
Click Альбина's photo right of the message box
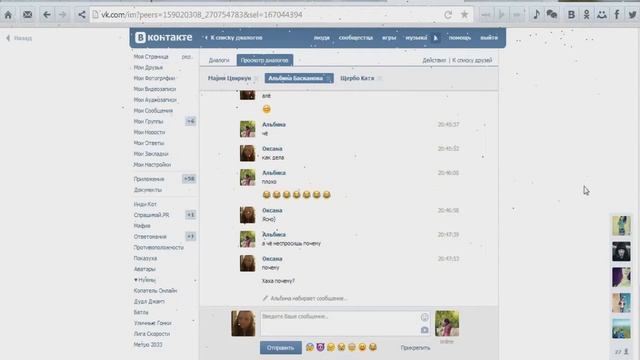coord(447,323)
